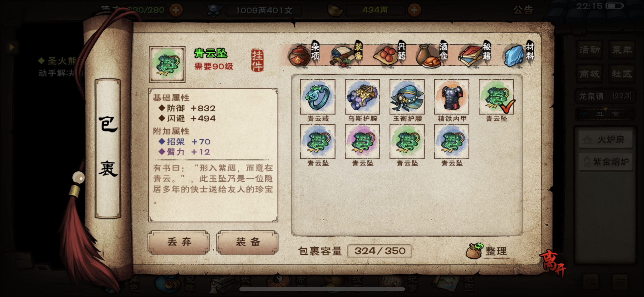Select the purple-background 青云坠 pendant
The height and width of the screenshot is (297, 644).
(x=362, y=142)
